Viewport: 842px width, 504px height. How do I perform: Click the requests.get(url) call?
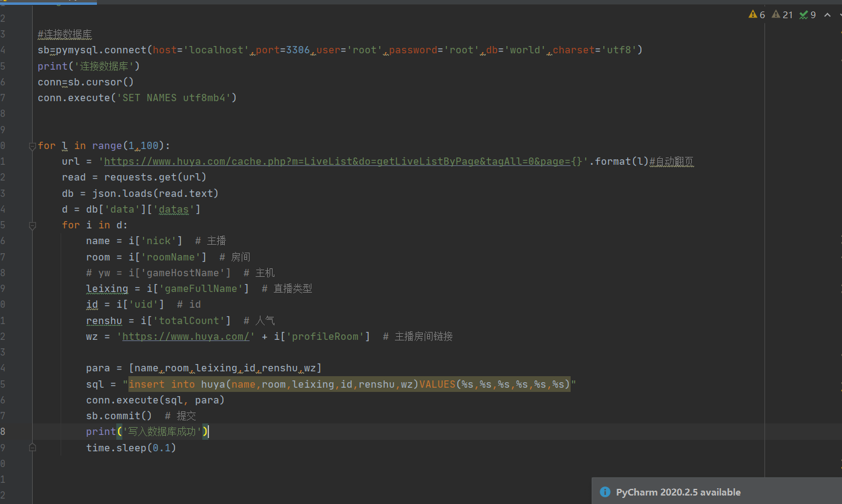[x=156, y=177]
